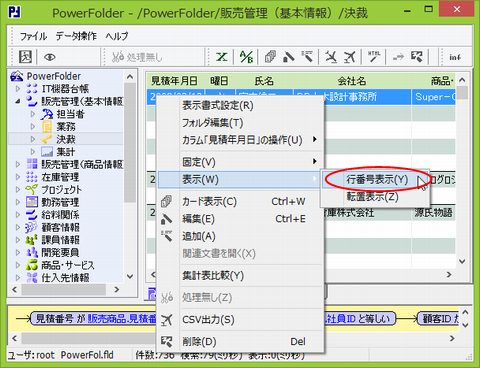Image resolution: width=480 pixels, height=368 pixels.
Task: Click the delete toolbar icon
Action: [x=417, y=57]
